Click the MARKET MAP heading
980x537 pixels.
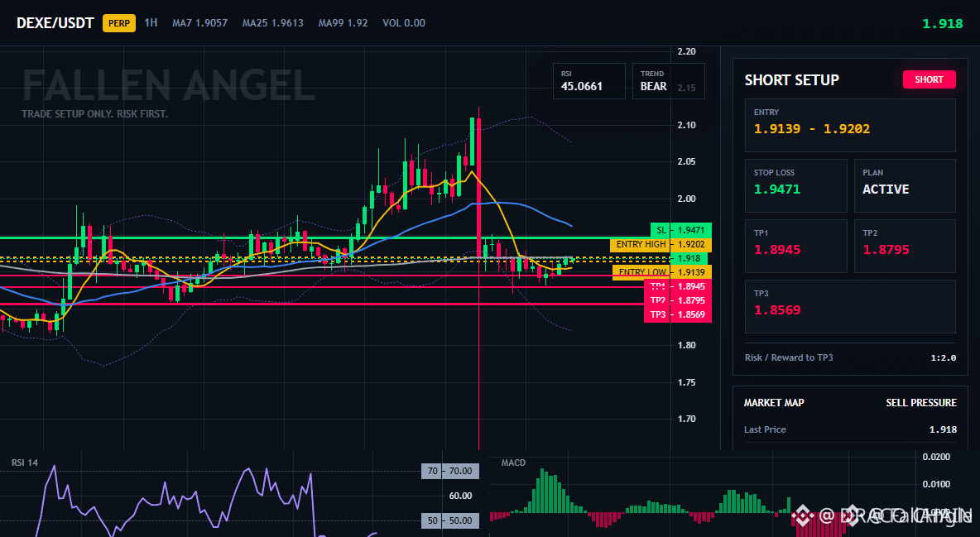pos(774,403)
